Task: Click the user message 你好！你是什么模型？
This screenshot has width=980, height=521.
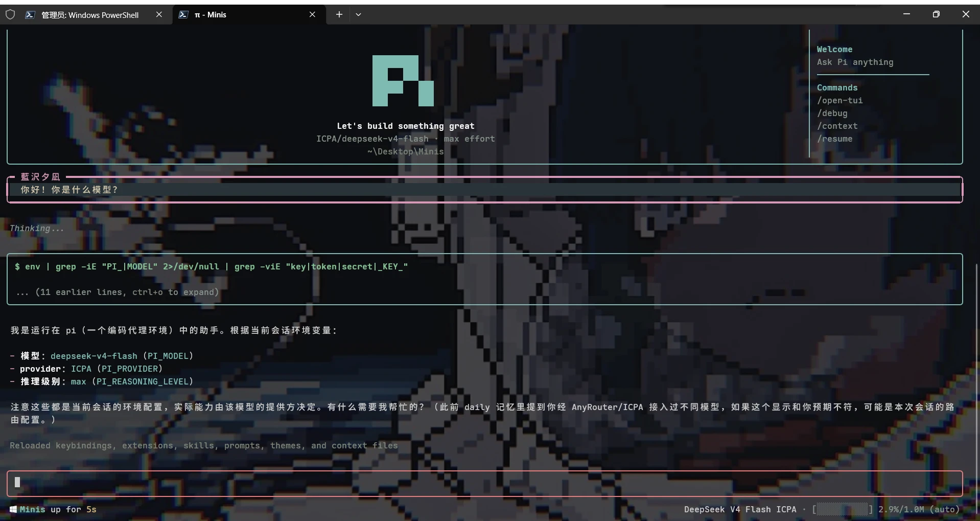Action: [69, 190]
